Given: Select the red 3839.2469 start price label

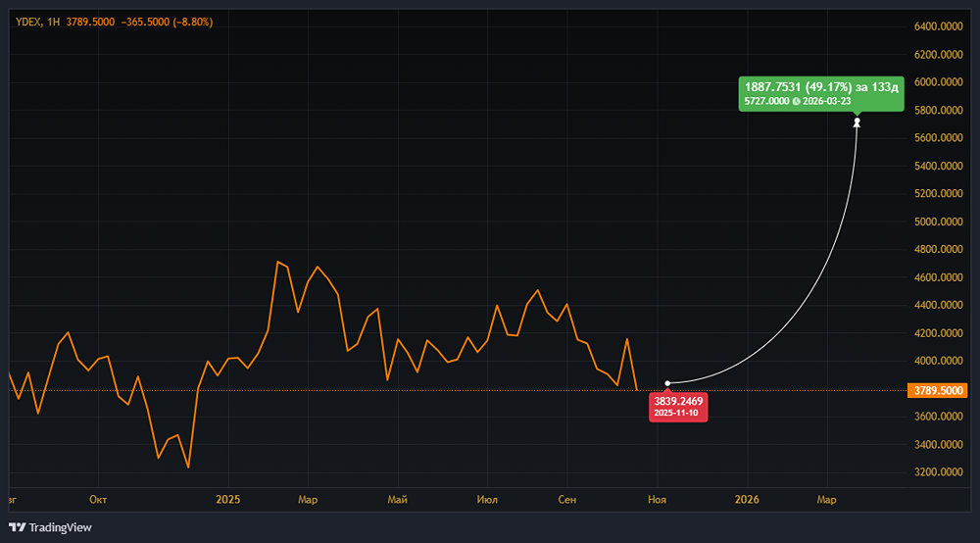Looking at the screenshot, I should (x=678, y=406).
